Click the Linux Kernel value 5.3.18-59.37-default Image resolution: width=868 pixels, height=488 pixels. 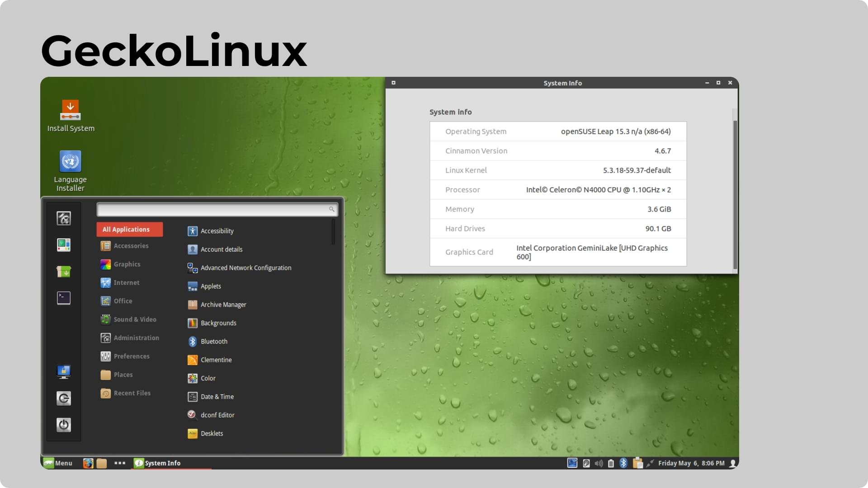coord(637,170)
